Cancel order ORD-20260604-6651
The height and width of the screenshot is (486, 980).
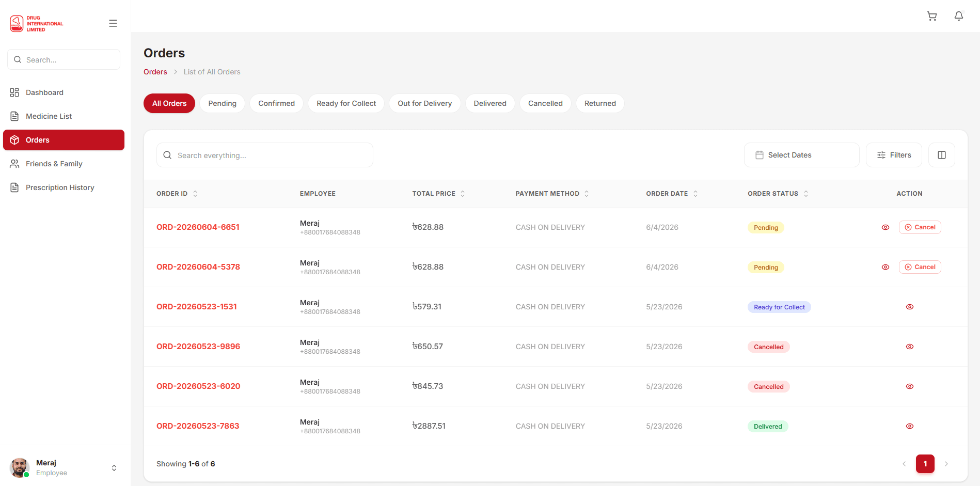tap(920, 227)
